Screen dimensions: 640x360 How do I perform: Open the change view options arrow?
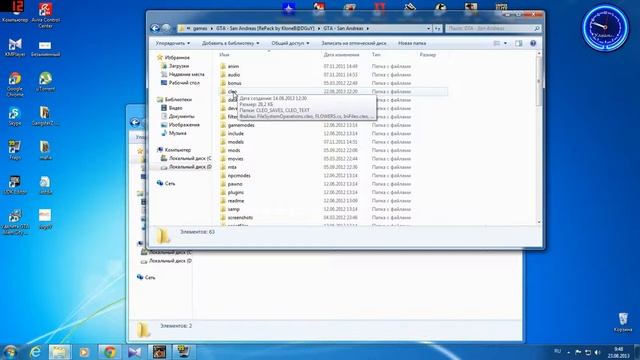pos(505,43)
